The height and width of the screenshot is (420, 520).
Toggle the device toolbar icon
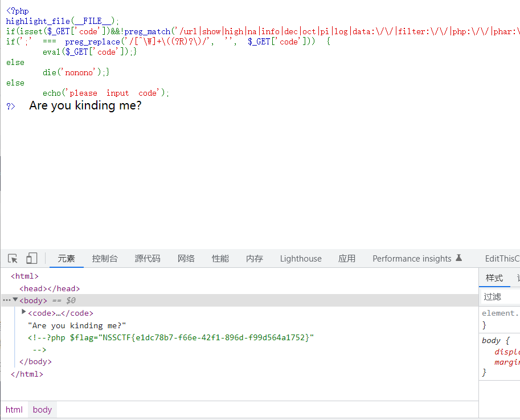(x=31, y=258)
